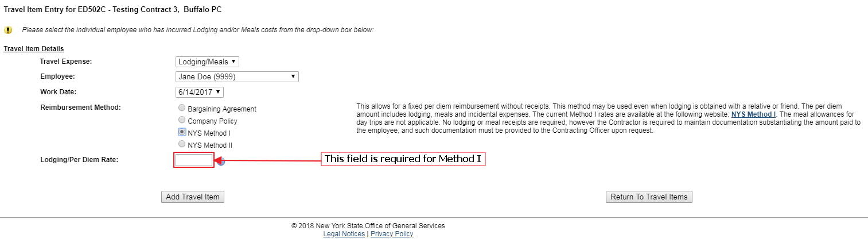Viewport: 868px width, 242px height.
Task: Click the Lodging/Per Diem Rate label
Action: coord(79,160)
